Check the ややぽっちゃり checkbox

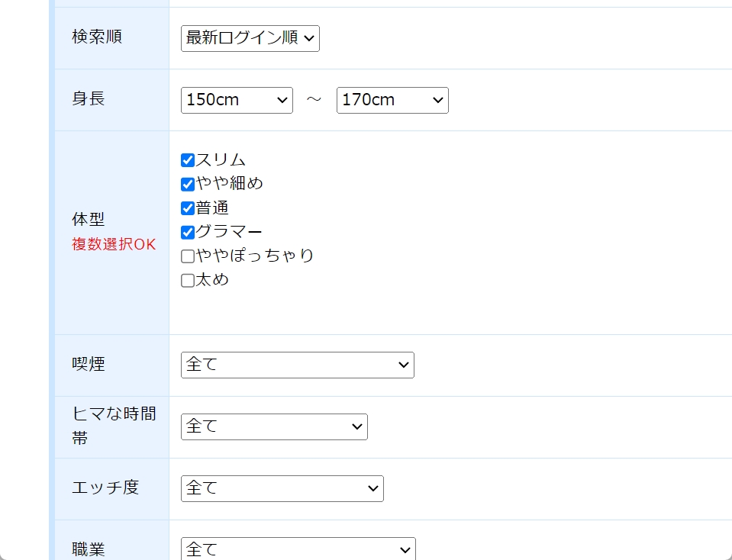click(188, 256)
